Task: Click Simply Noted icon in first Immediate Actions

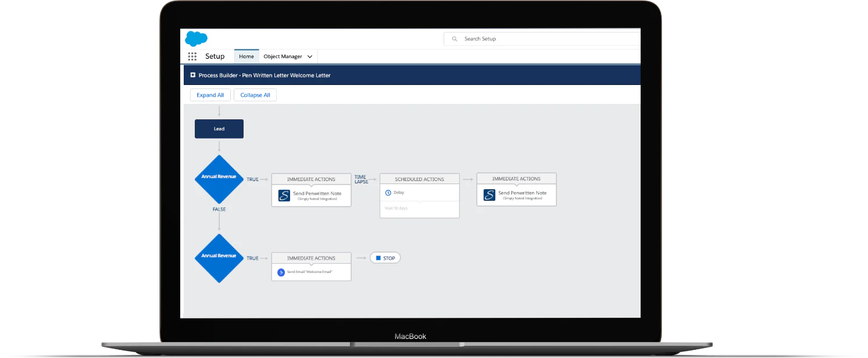Action: pos(284,196)
